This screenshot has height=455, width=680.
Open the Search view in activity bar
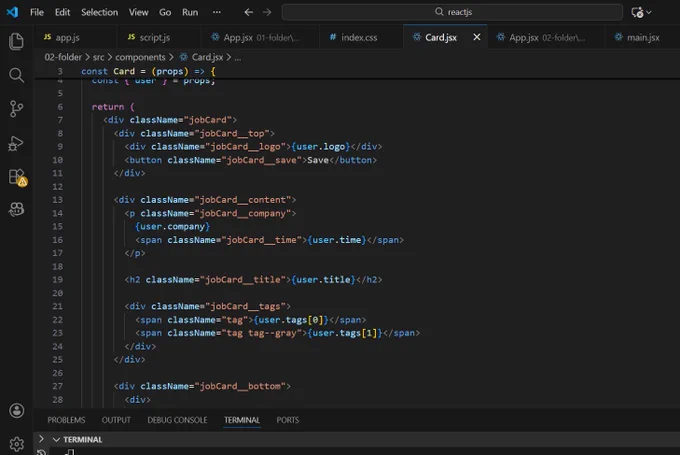pos(16,75)
